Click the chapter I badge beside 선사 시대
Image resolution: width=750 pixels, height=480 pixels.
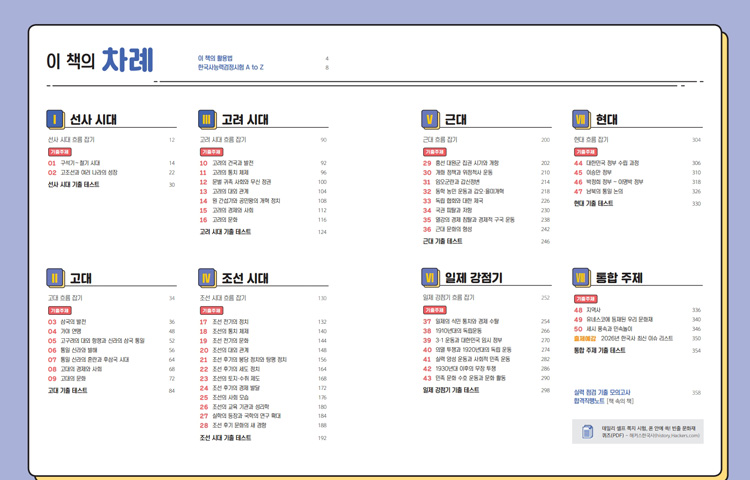56,120
